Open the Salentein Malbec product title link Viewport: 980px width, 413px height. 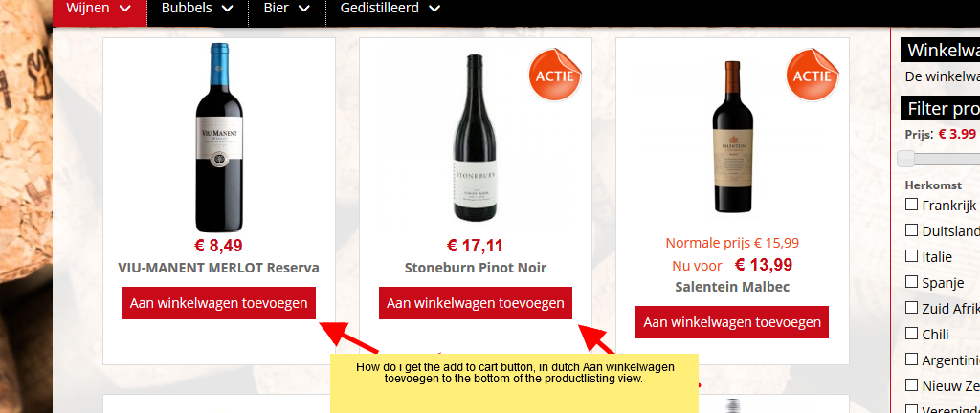click(732, 287)
